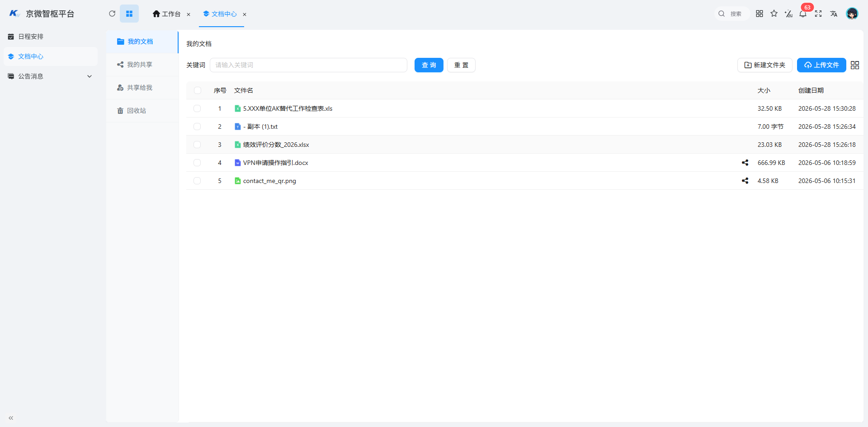Switch to grid view icon beside 上传文件
Screen dimensions: 868x427
point(855,65)
